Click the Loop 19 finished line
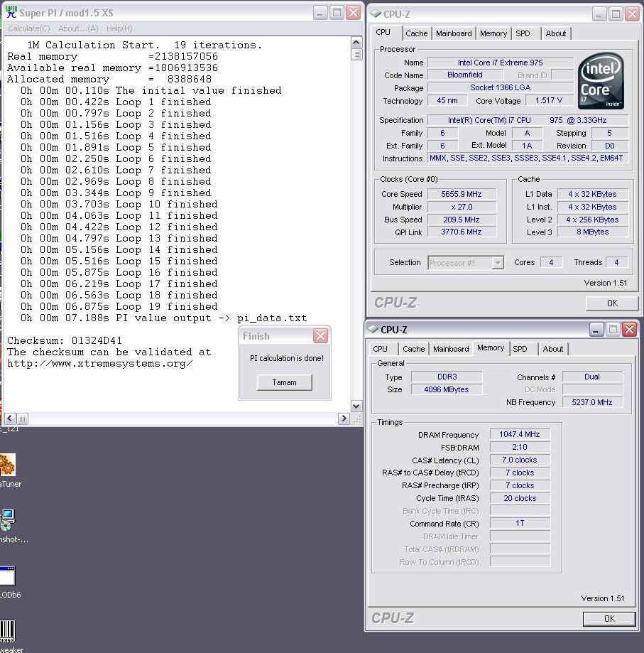Image resolution: width=644 pixels, height=653 pixels. (119, 306)
